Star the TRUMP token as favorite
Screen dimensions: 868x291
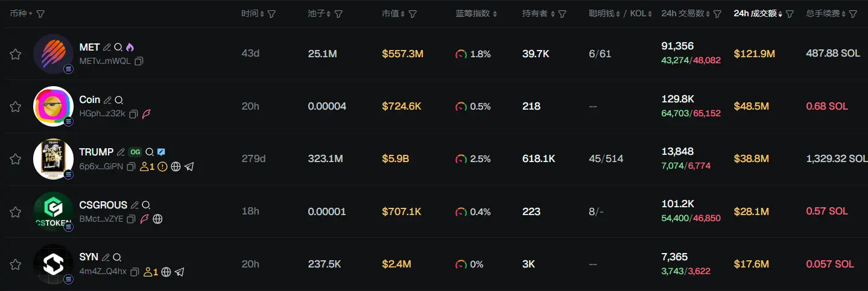click(16, 160)
